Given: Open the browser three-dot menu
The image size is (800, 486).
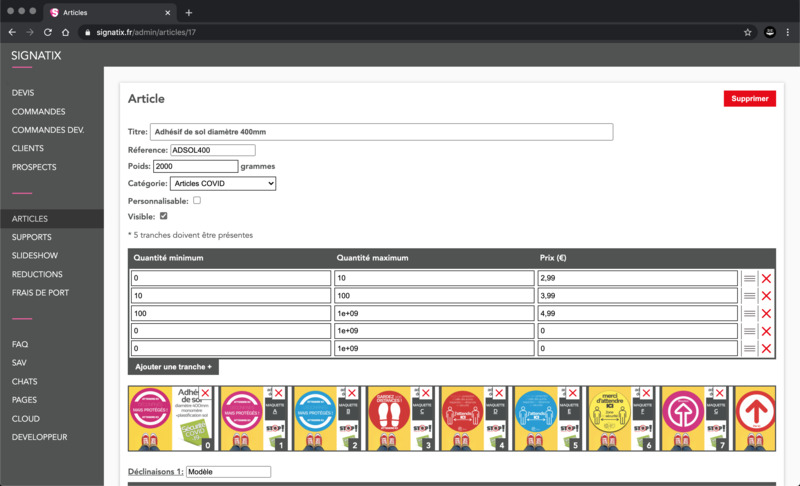Looking at the screenshot, I should click(788, 32).
